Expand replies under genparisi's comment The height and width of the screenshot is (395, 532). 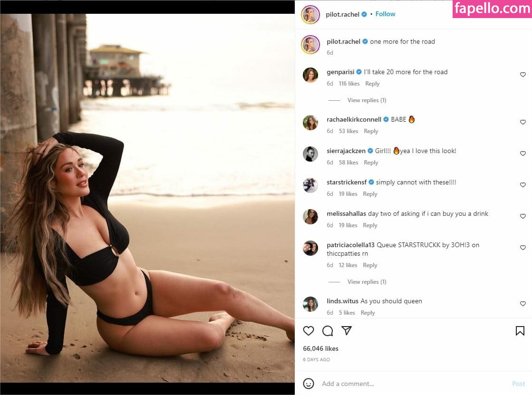[367, 100]
